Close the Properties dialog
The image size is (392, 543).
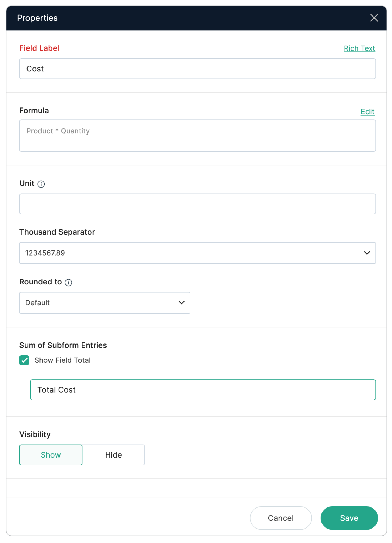pyautogui.click(x=374, y=18)
